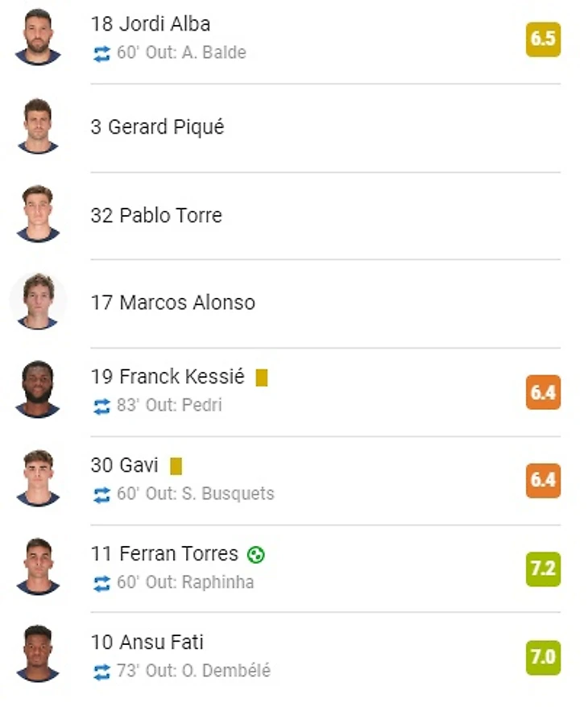
Task: Click Ansu Fati's 7.0 rating badge
Action: 543,657
